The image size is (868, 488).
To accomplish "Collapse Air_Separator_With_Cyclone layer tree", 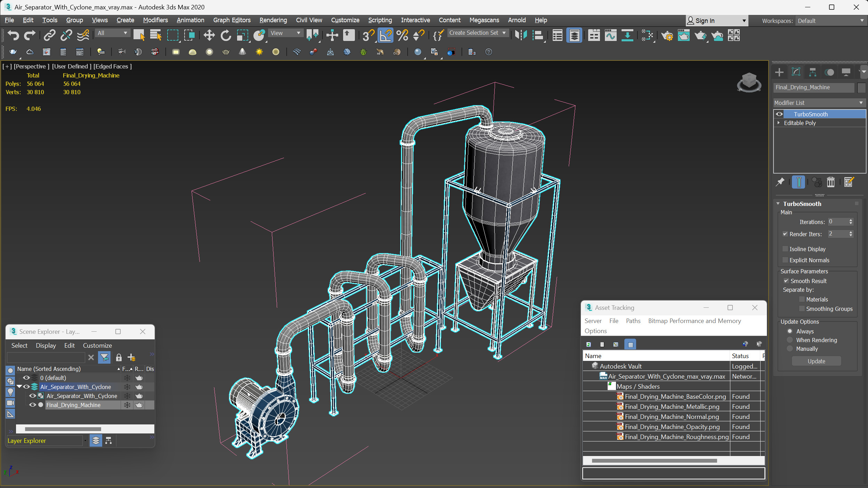I will pyautogui.click(x=19, y=387).
